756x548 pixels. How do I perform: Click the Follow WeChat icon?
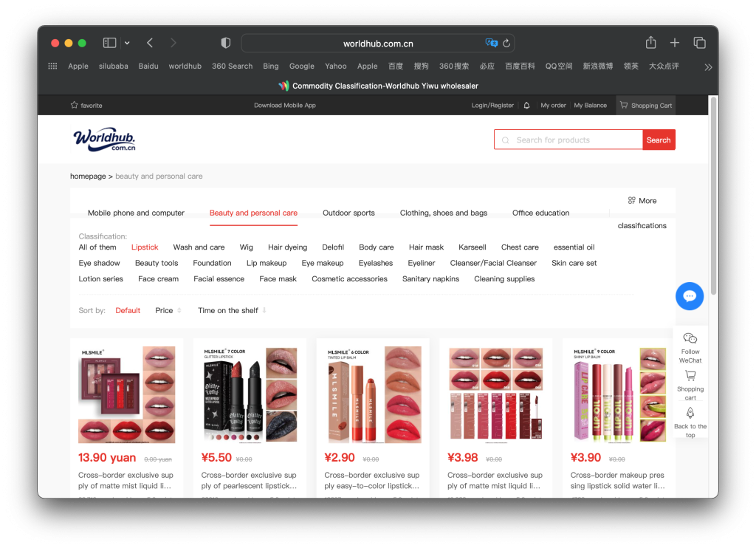tap(690, 339)
